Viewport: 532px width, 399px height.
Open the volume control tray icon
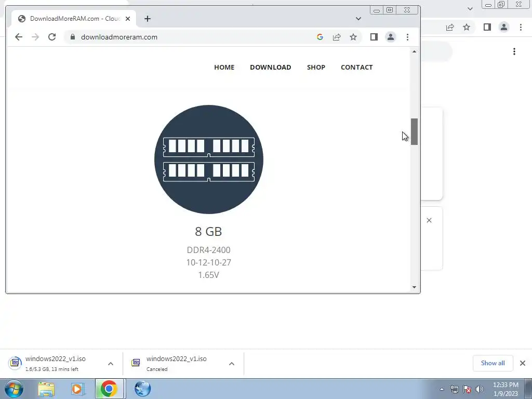pos(480,389)
